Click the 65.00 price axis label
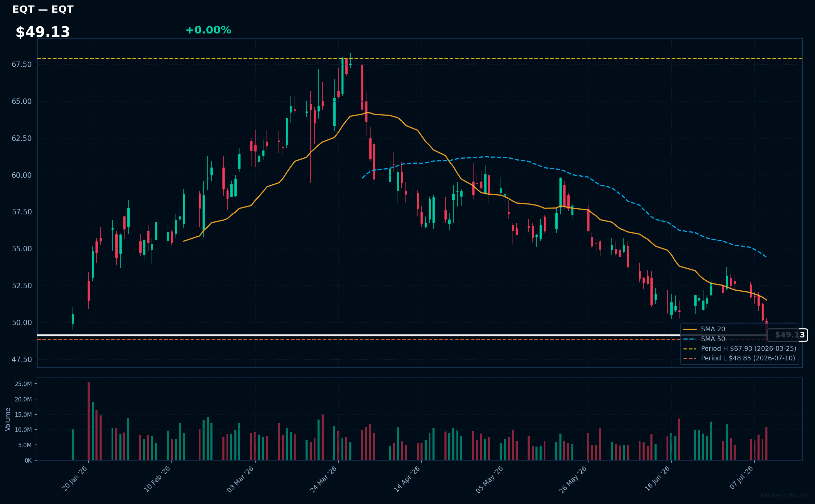Image resolution: width=815 pixels, height=504 pixels. tap(22, 102)
